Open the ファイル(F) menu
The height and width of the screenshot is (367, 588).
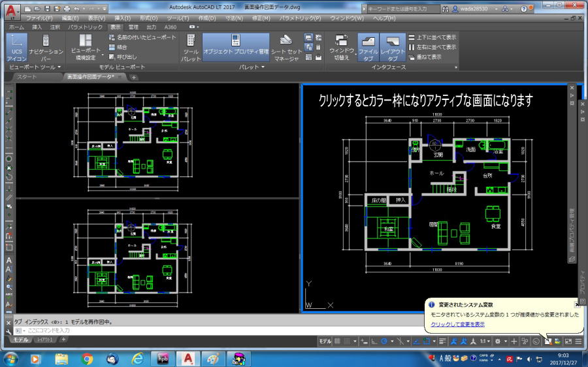pyautogui.click(x=39, y=18)
